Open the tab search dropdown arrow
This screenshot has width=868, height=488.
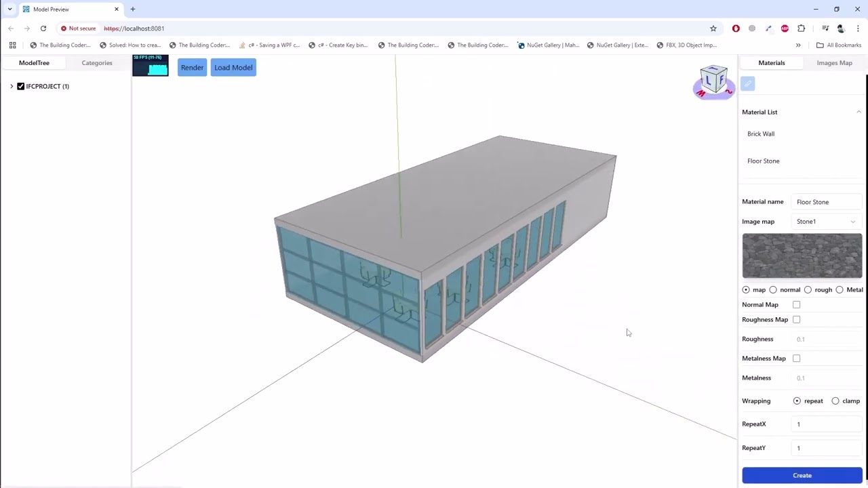9,9
